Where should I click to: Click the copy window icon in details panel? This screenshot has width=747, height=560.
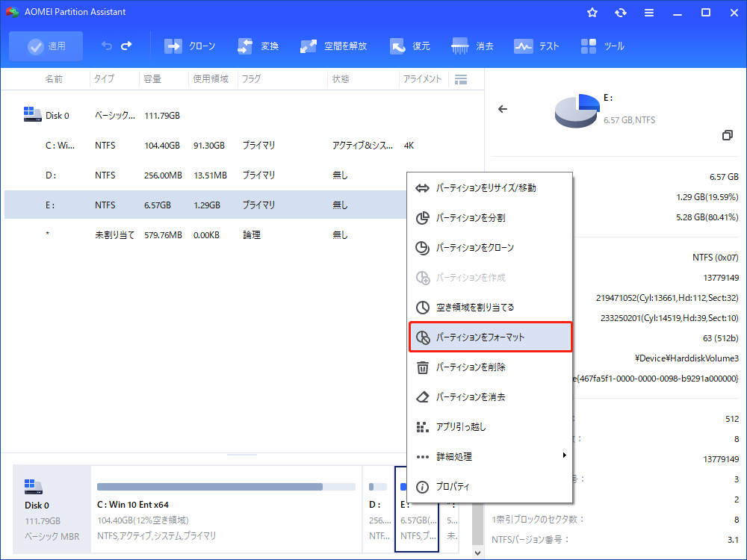coord(727,135)
